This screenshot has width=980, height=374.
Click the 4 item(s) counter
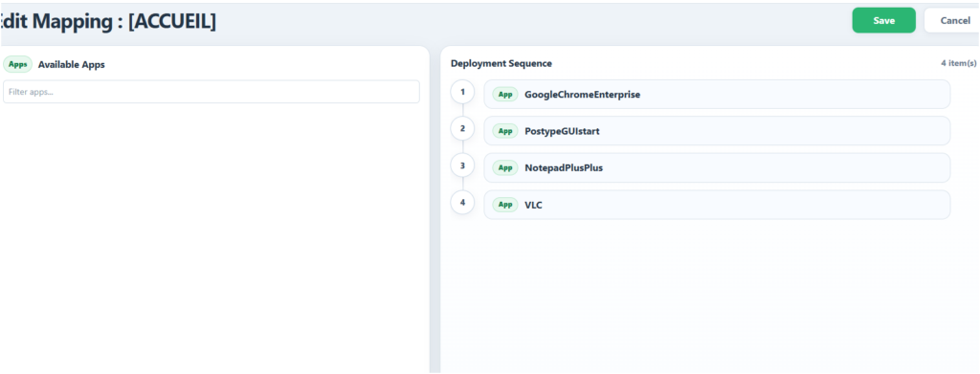959,64
